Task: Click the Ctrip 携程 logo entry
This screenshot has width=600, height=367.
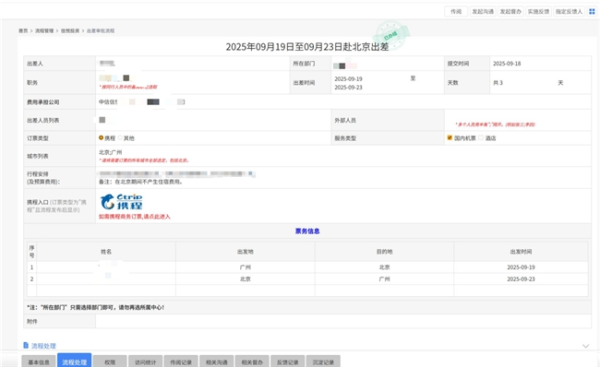Action: tap(121, 202)
